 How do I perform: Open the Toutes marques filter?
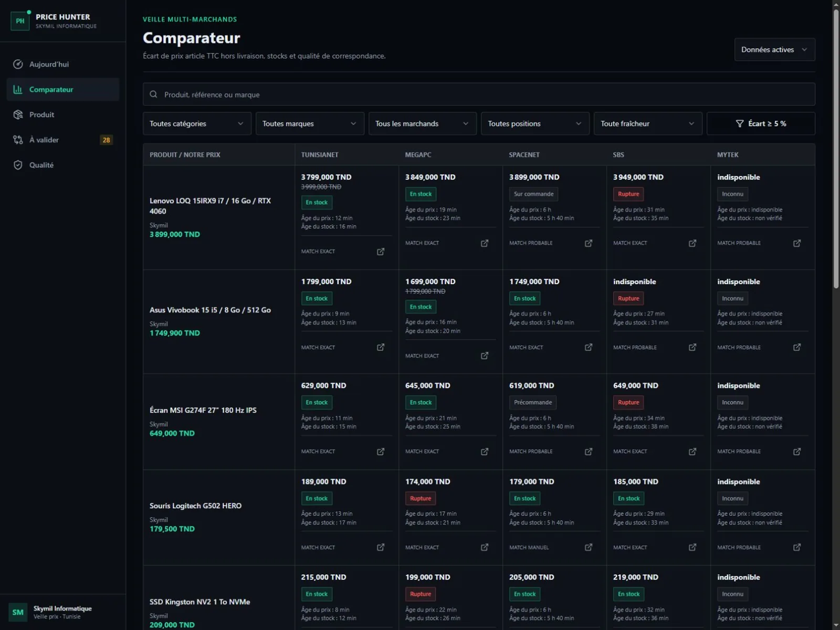(310, 123)
